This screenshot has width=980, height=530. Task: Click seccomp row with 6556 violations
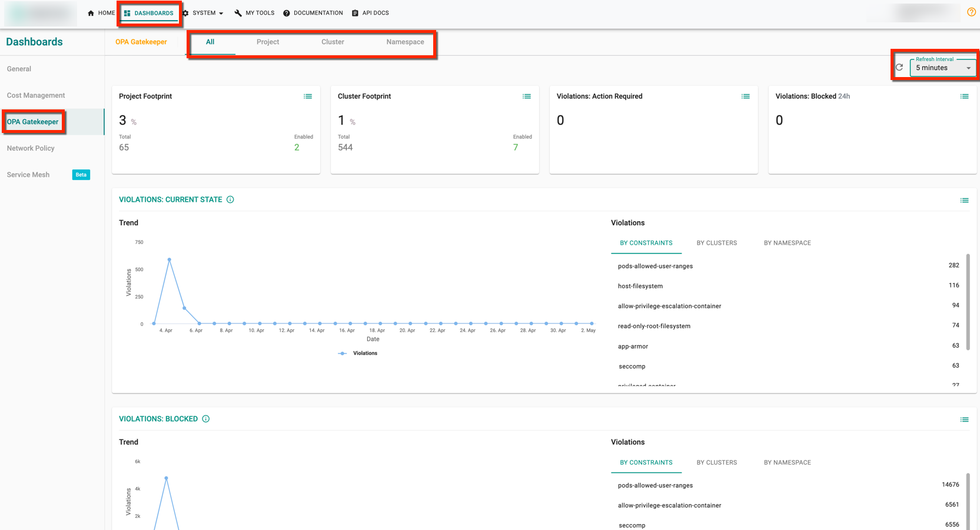788,525
